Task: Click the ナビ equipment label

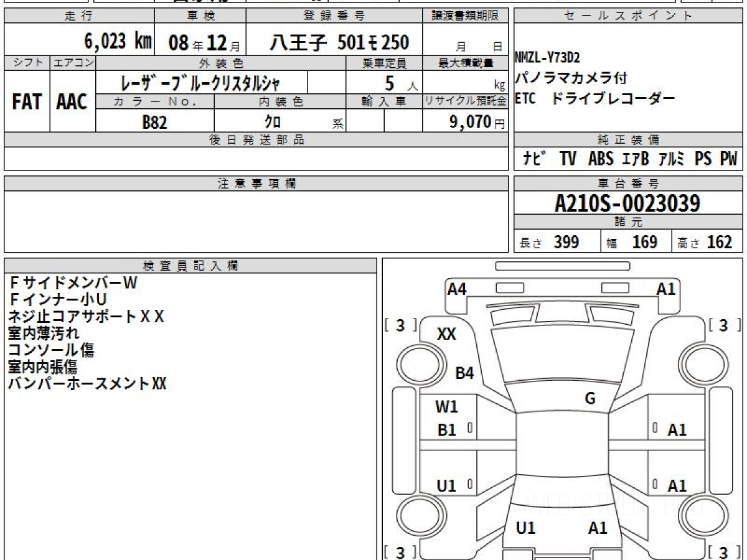Action: (535, 159)
